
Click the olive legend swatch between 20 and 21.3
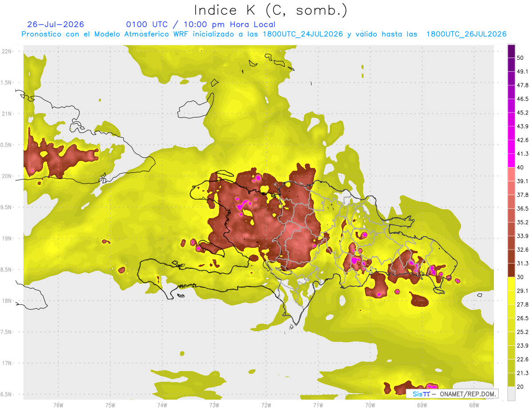pyautogui.click(x=511, y=380)
